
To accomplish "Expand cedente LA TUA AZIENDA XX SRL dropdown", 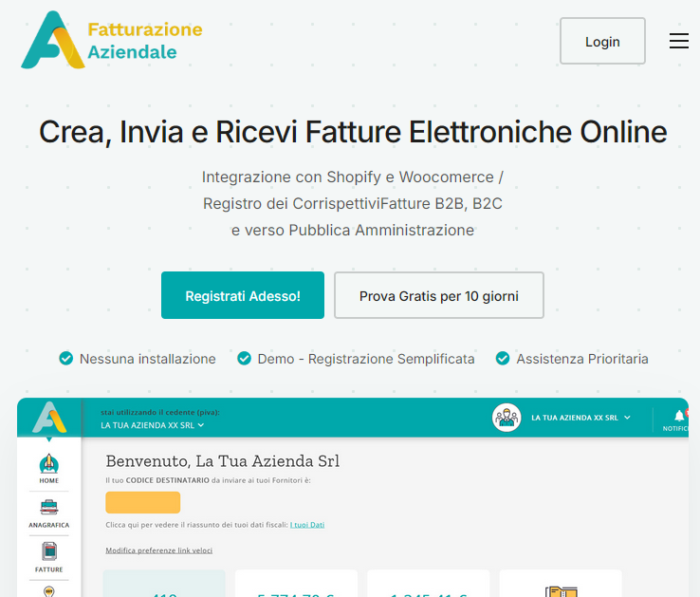I will pos(152,425).
